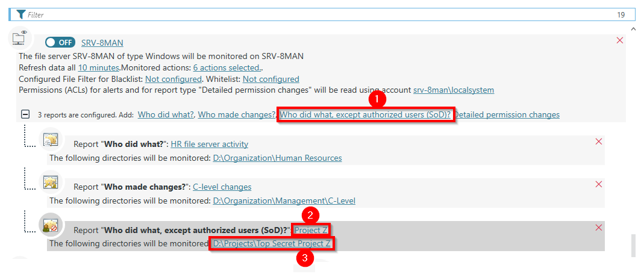
Task: Delete the Project Z report
Action: 598,228
